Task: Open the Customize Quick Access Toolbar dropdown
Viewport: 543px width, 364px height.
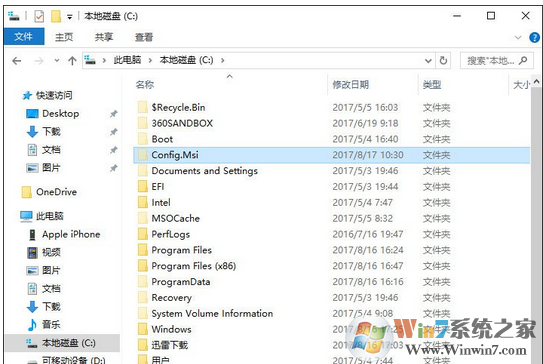Action: [x=70, y=17]
